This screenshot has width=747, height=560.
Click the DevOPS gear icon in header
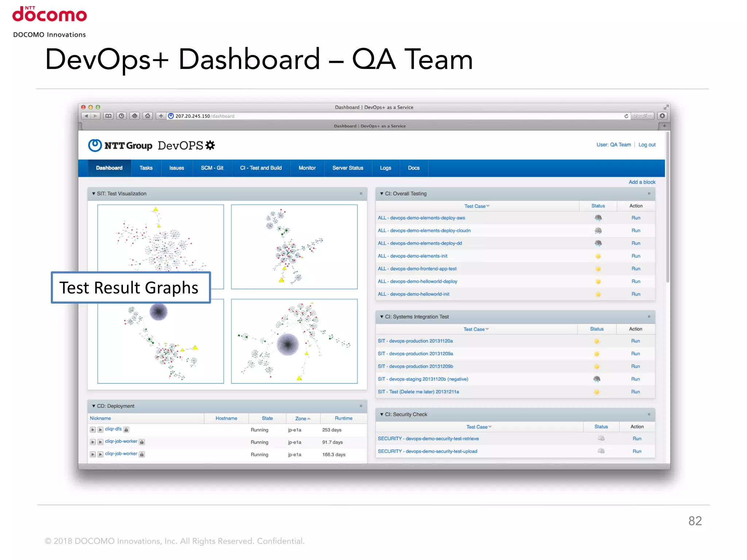click(x=210, y=145)
